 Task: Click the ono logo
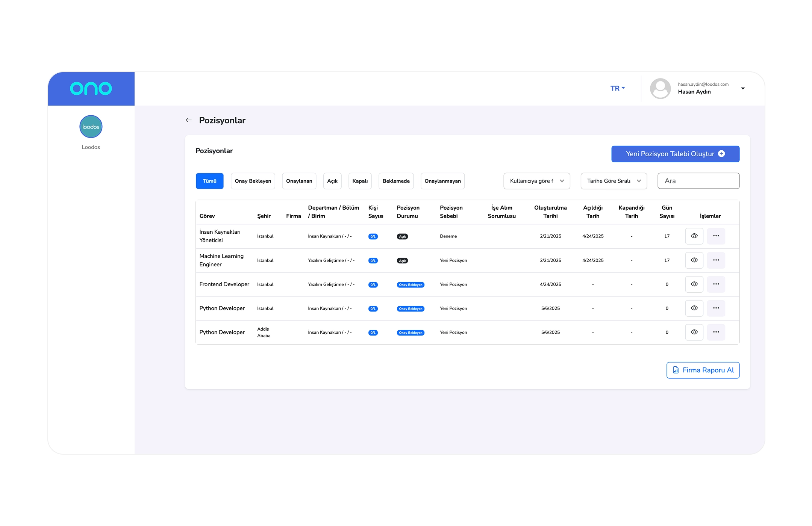tap(91, 89)
